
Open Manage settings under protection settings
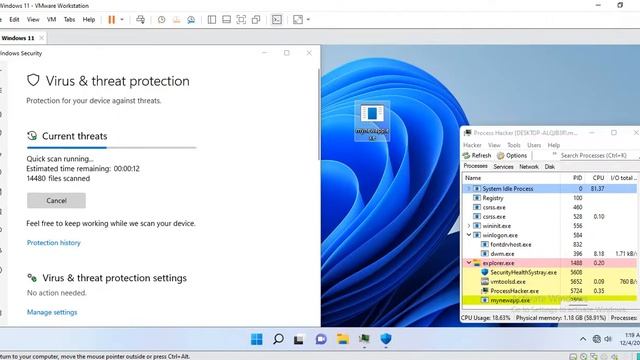[x=52, y=312]
